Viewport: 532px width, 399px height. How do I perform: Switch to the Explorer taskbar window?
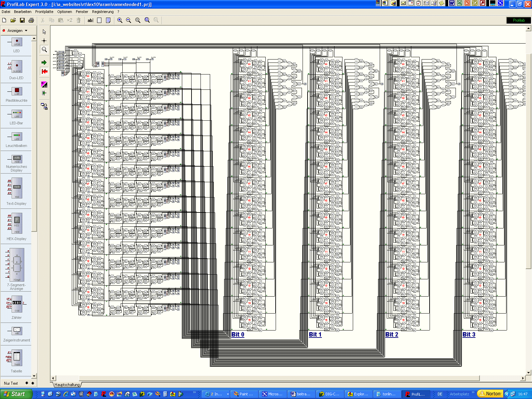tap(359, 394)
